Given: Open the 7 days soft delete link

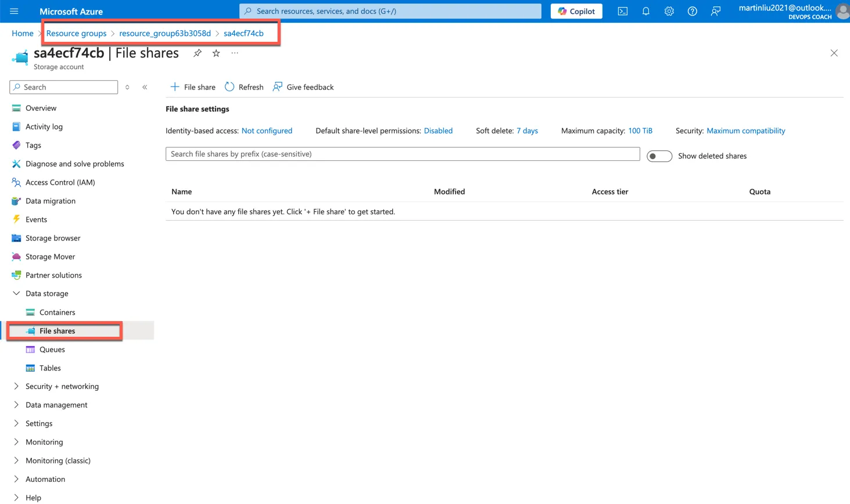Looking at the screenshot, I should coord(527,131).
